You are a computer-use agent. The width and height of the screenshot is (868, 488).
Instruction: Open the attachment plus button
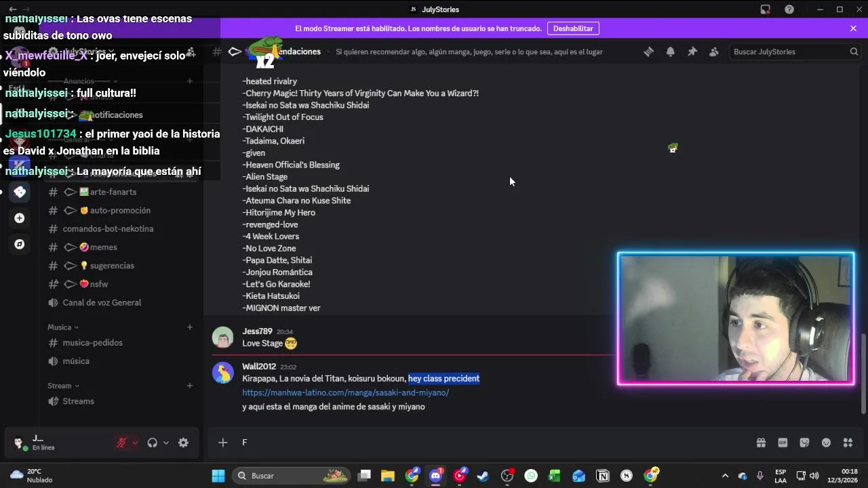tap(222, 443)
